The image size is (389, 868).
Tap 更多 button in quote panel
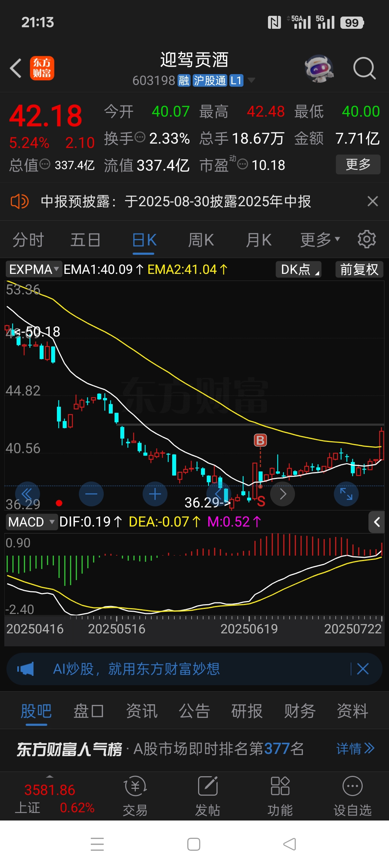point(358,164)
